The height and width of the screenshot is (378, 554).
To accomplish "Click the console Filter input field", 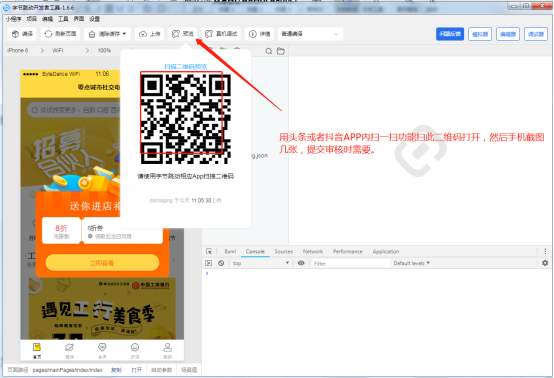I will (350, 263).
